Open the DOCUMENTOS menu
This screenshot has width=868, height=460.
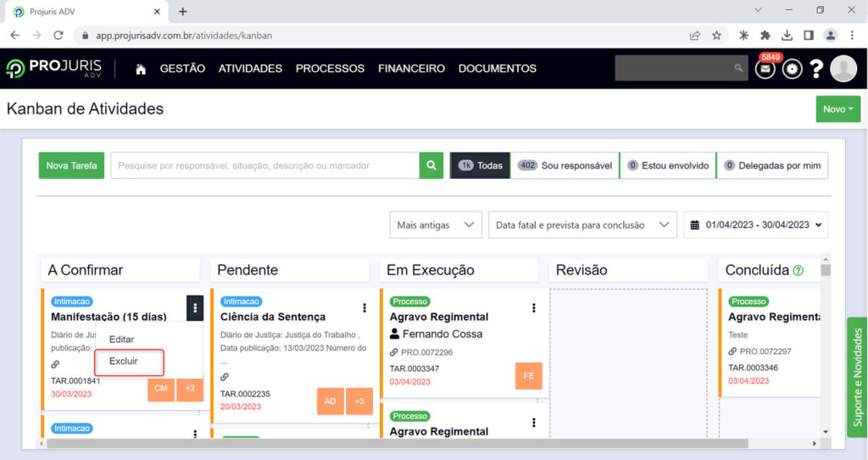(497, 69)
